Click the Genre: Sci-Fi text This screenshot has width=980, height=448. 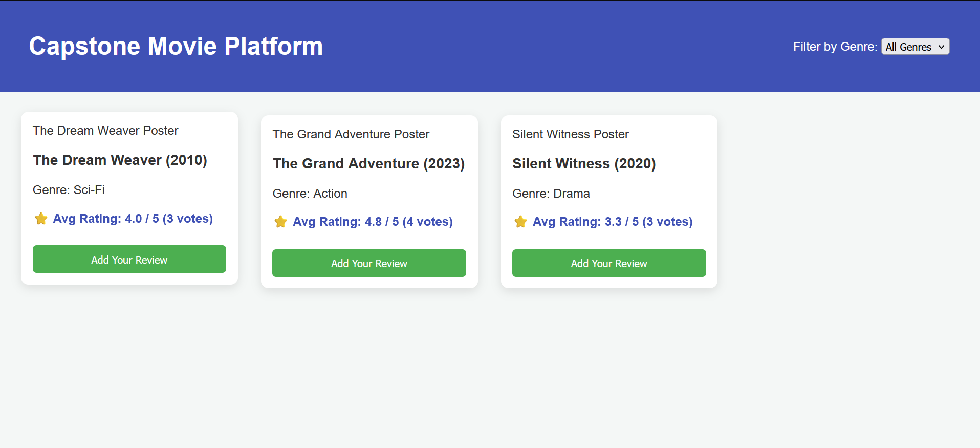69,190
